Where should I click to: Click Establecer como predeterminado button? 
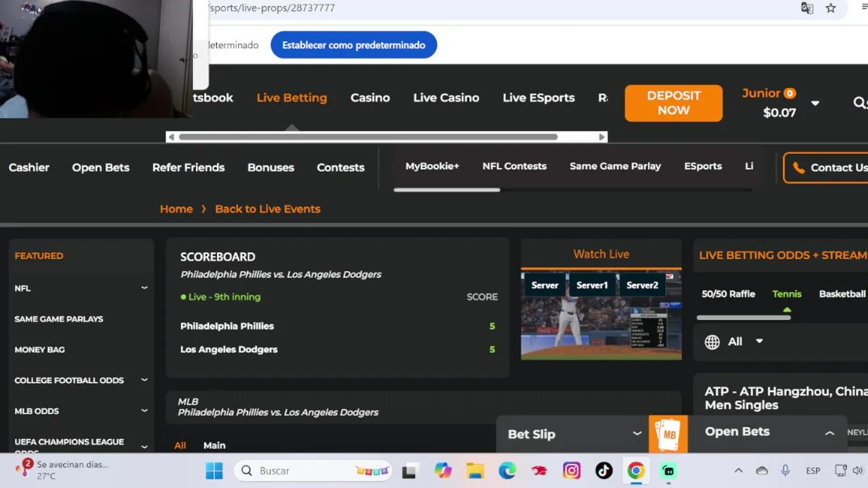353,45
